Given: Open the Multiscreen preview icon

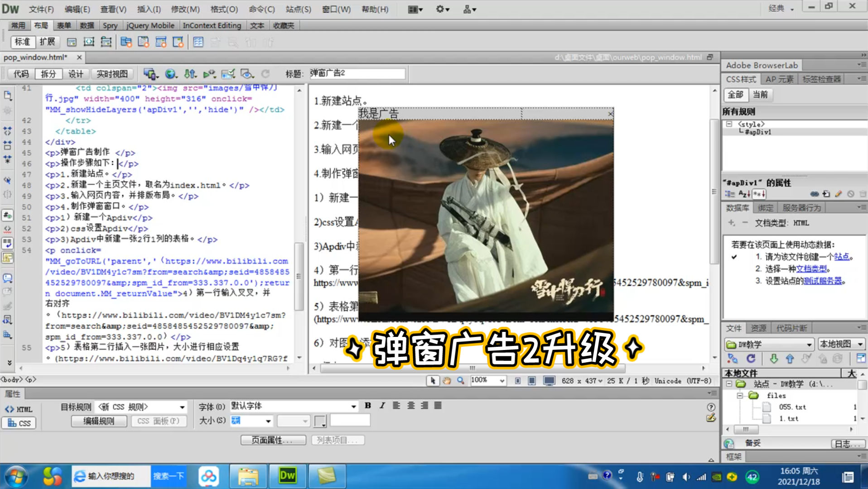Looking at the screenshot, I should 150,74.
